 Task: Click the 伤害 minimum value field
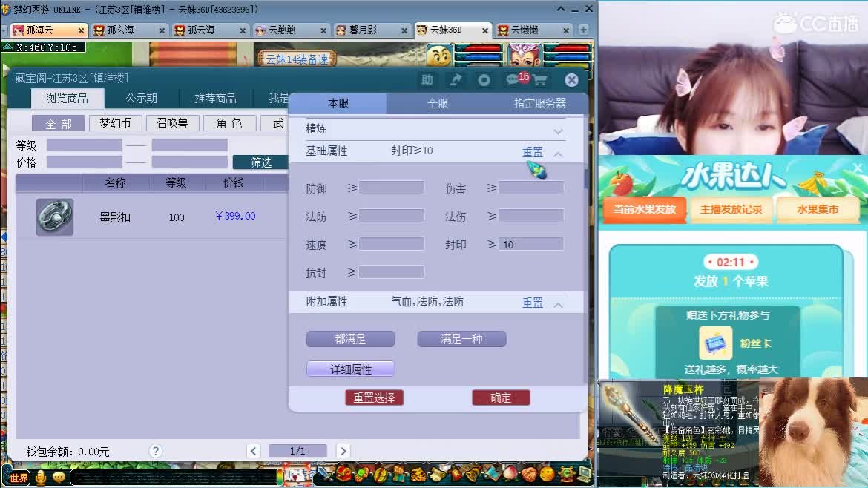531,188
